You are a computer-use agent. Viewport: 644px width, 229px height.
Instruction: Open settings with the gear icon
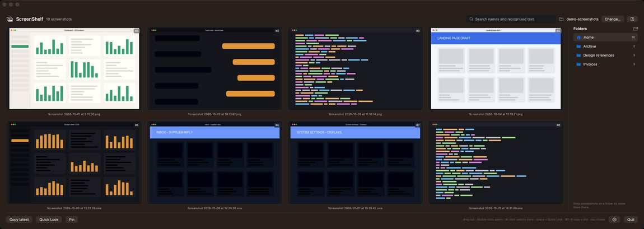[x=614, y=219]
